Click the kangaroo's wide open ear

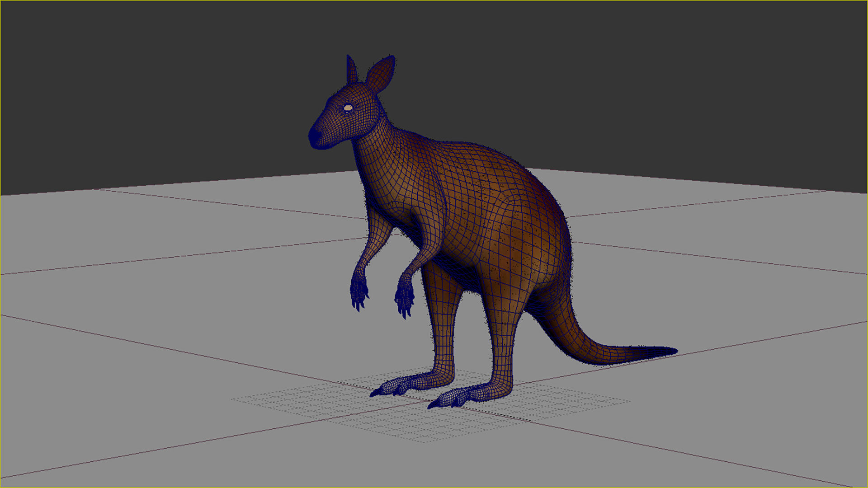(x=380, y=74)
